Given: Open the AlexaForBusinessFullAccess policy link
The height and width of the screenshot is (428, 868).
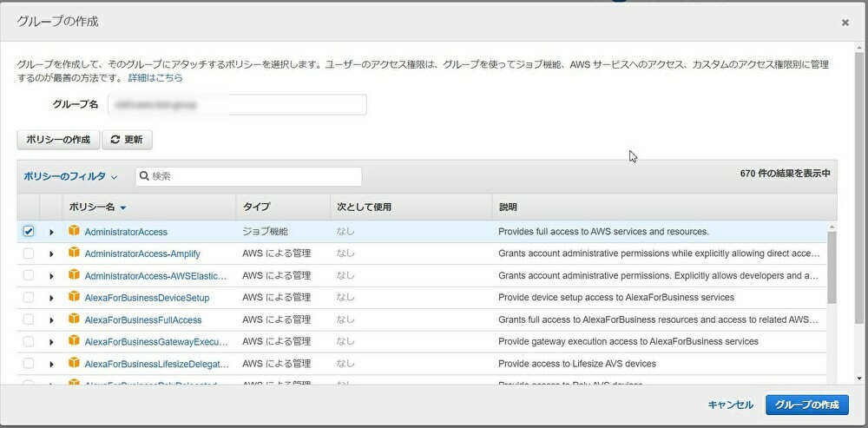Looking at the screenshot, I should (143, 320).
